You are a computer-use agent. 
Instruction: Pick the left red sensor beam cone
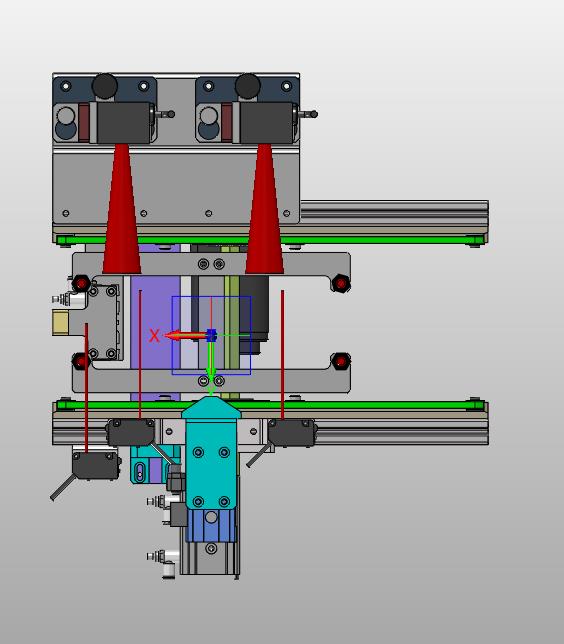click(122, 209)
